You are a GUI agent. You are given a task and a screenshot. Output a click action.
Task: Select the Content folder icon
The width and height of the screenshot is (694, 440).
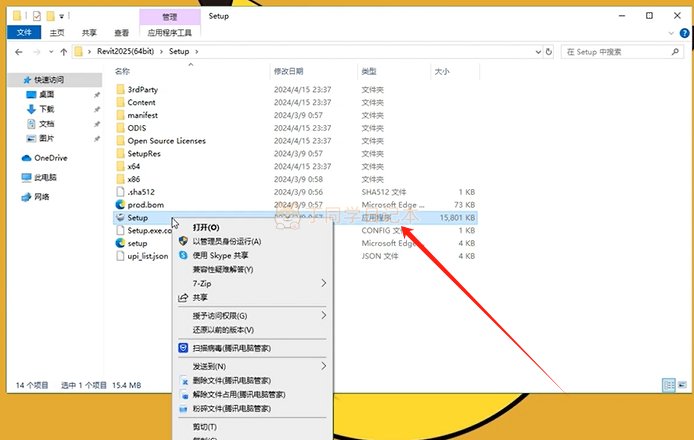120,102
